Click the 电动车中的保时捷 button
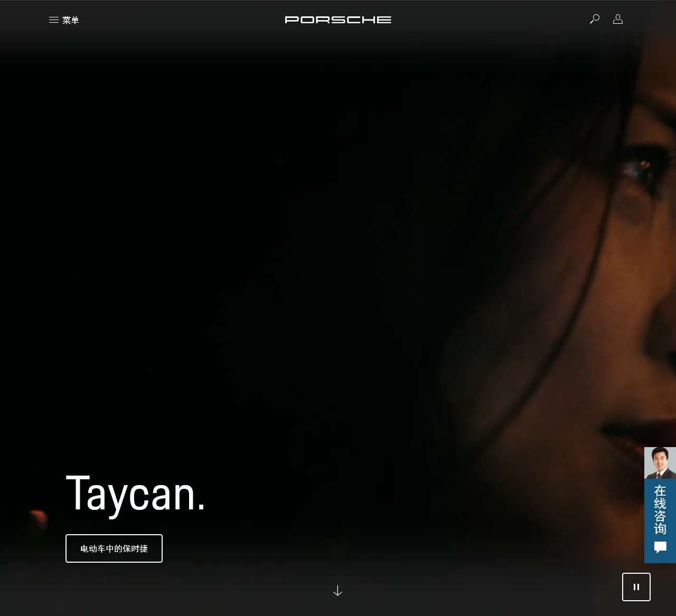The height and width of the screenshot is (616, 676). [114, 548]
